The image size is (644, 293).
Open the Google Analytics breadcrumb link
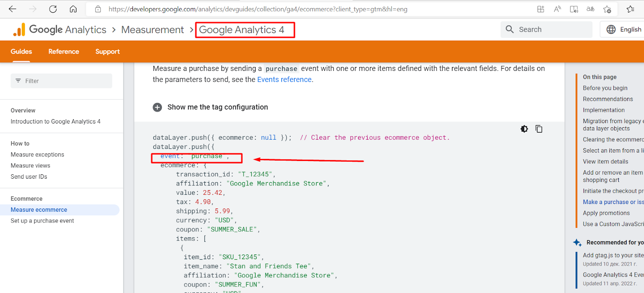[x=68, y=29]
